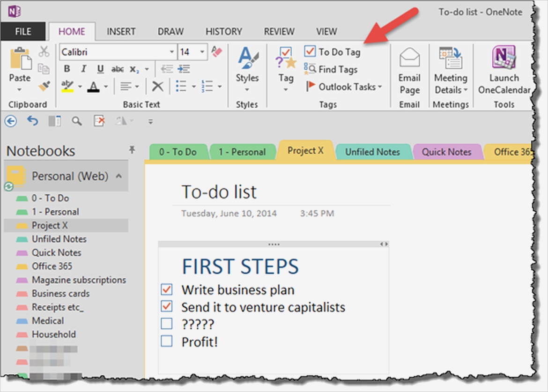Image resolution: width=548 pixels, height=392 pixels.
Task: Switch to HISTORY ribbon tab
Action: click(224, 31)
